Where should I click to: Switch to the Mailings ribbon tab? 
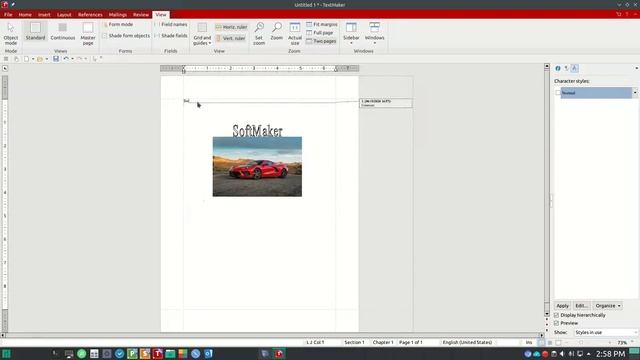(x=118, y=15)
